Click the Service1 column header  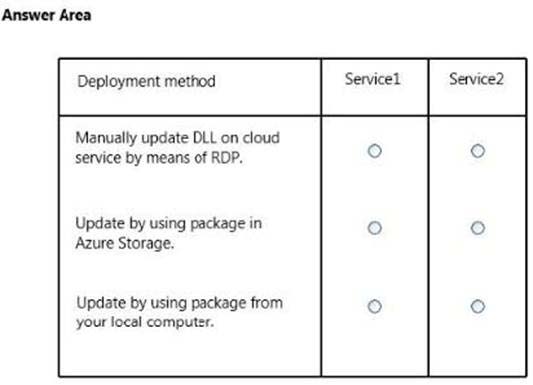[373, 79]
